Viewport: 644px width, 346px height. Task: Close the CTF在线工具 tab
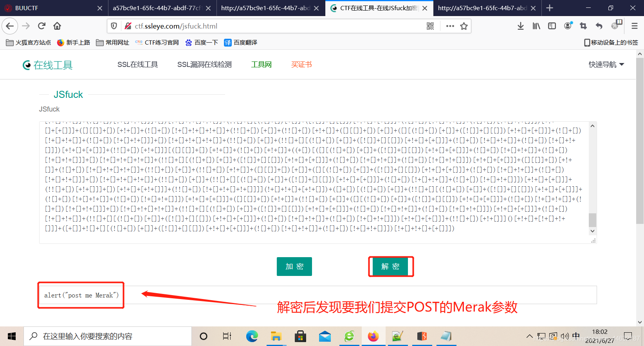point(425,8)
